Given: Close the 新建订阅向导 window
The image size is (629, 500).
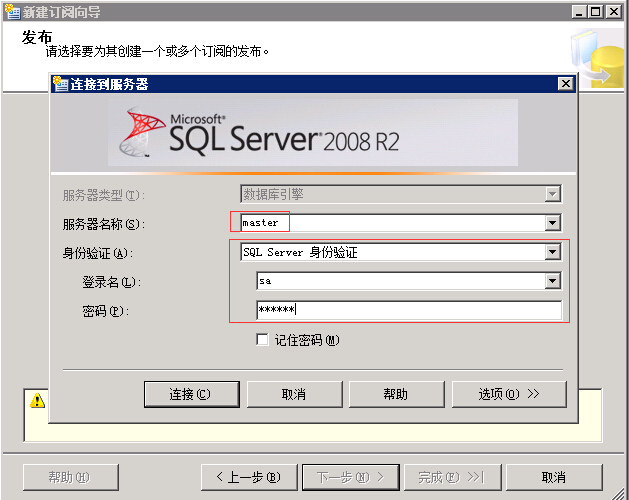Looking at the screenshot, I should [614, 12].
